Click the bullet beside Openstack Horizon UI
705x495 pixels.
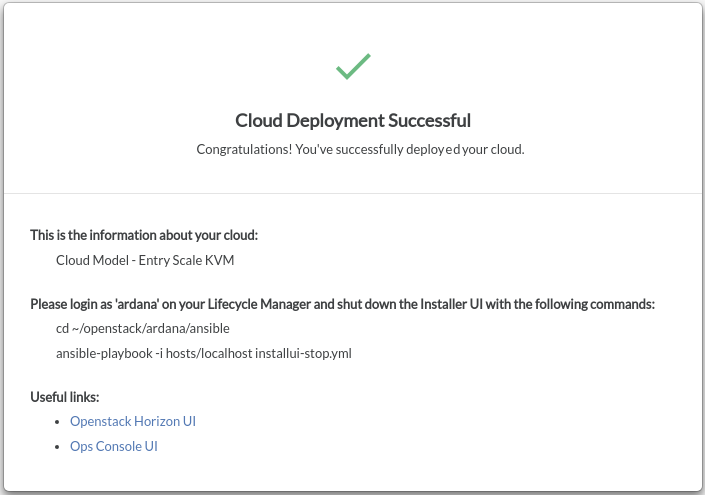[60, 422]
